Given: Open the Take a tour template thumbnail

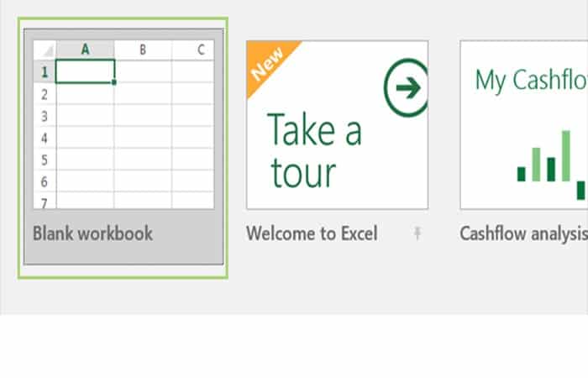Looking at the screenshot, I should click(337, 125).
